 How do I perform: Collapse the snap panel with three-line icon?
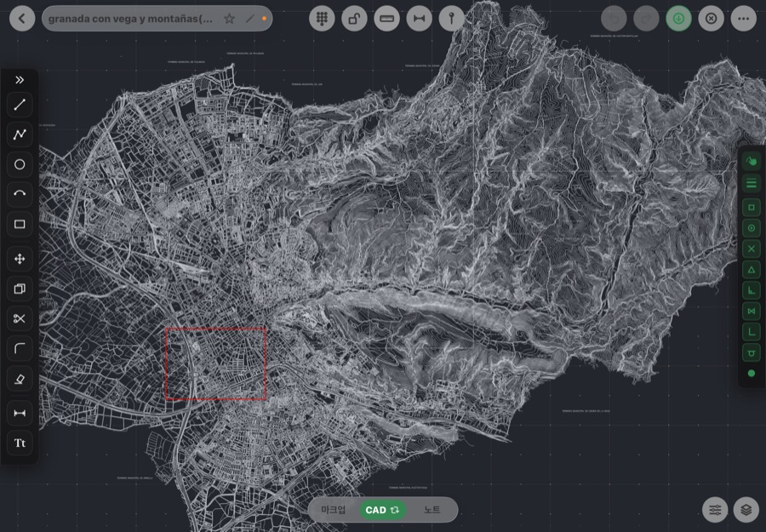coord(752,183)
